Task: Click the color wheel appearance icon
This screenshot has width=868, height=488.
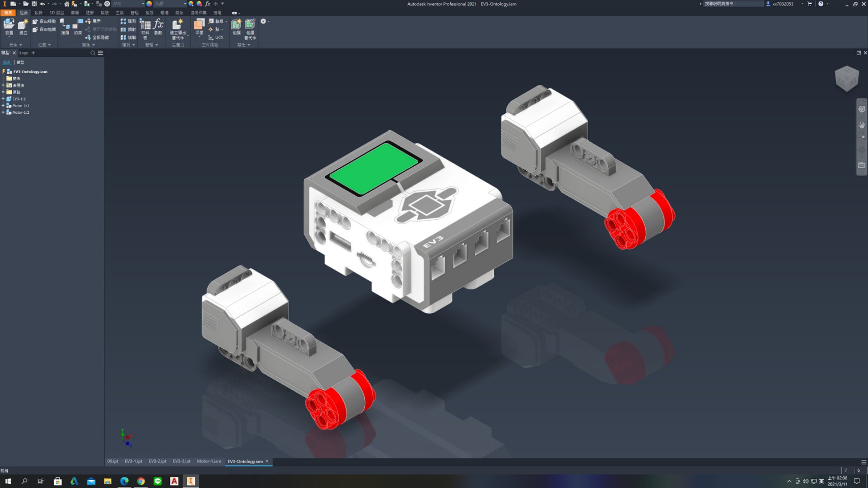Action: 149,4
